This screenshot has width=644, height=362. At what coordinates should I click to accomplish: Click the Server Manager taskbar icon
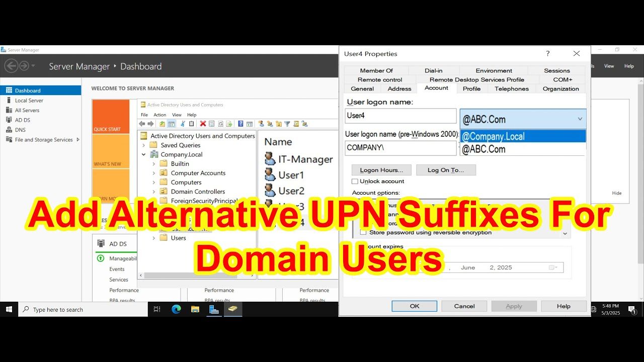[214, 309]
